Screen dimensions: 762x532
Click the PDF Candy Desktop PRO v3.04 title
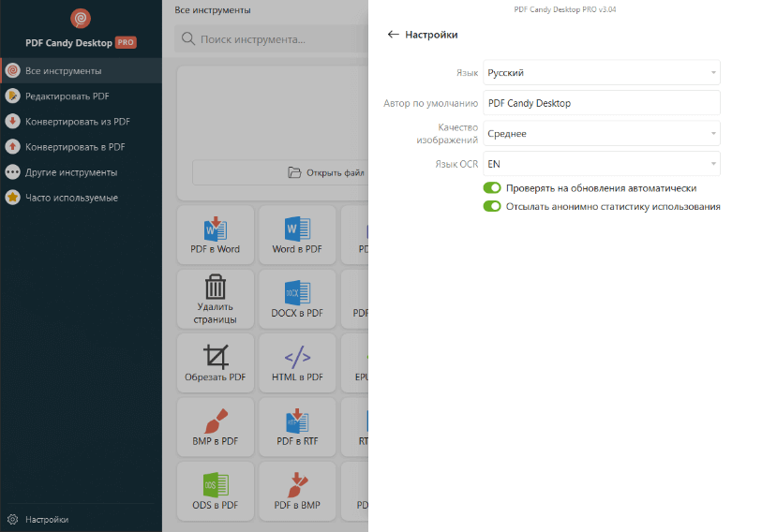point(564,9)
